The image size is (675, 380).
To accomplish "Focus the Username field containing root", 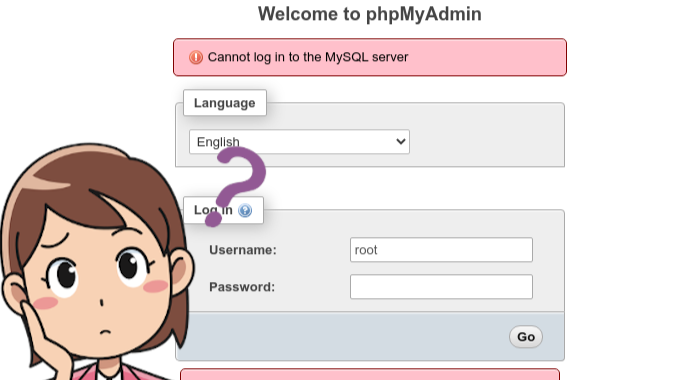I will click(x=441, y=250).
